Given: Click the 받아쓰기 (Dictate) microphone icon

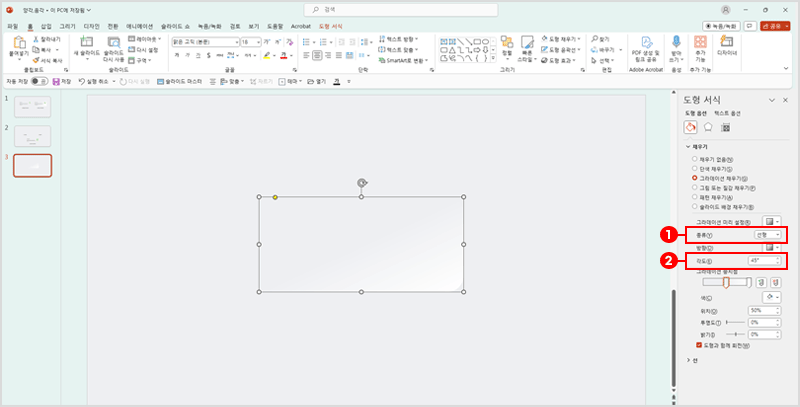Looking at the screenshot, I should click(x=676, y=45).
